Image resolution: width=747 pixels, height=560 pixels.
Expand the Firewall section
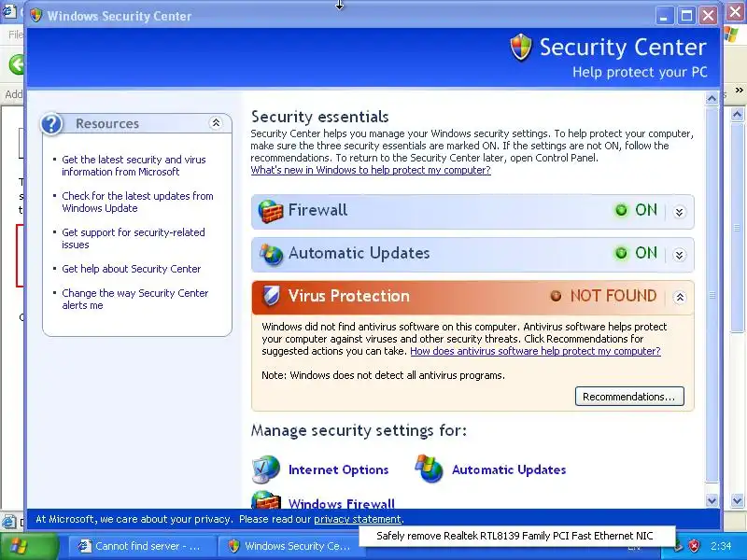pos(680,212)
